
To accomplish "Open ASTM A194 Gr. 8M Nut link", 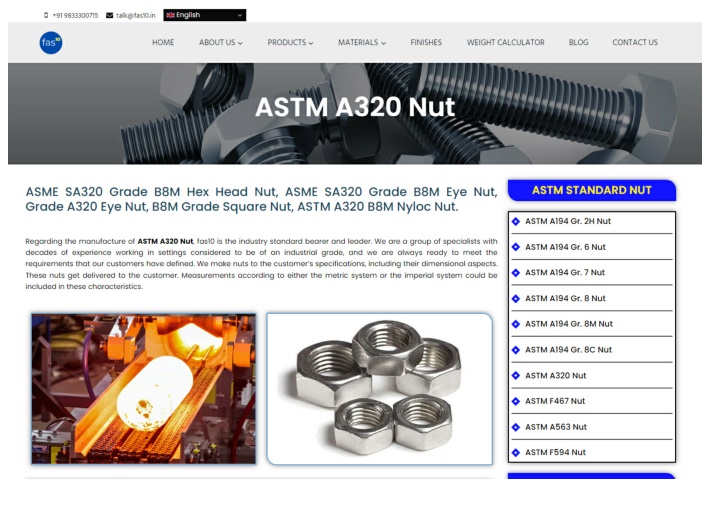I will tap(569, 324).
